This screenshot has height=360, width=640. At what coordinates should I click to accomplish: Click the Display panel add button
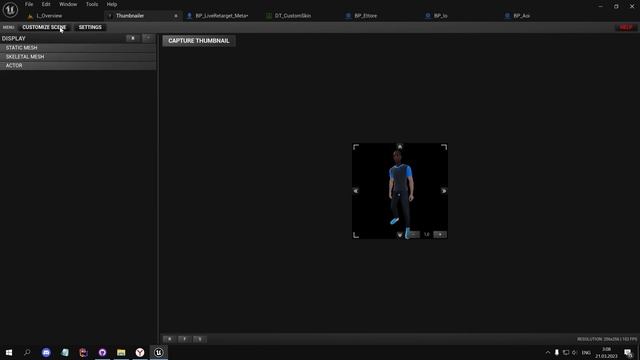(x=148, y=38)
